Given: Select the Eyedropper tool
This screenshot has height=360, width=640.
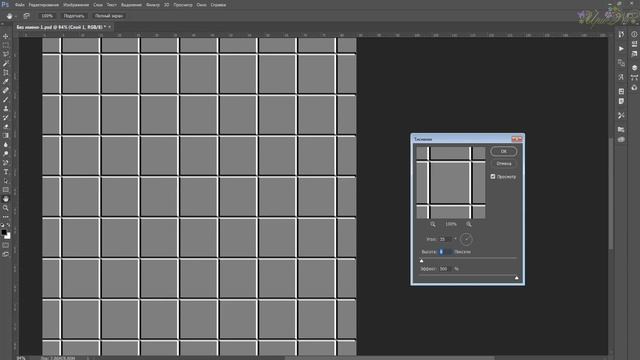Looking at the screenshot, I should pyautogui.click(x=6, y=82).
